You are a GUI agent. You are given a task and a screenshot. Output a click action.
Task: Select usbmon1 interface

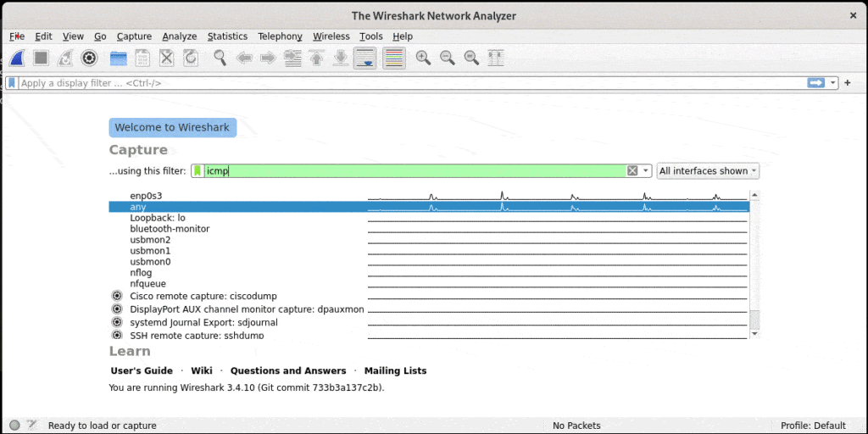[x=428, y=251]
